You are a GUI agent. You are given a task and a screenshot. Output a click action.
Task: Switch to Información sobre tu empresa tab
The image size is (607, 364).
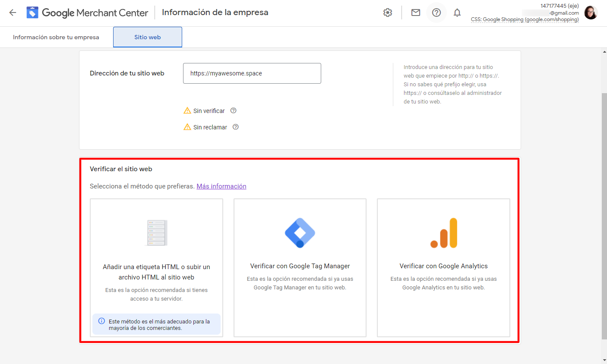(x=56, y=37)
